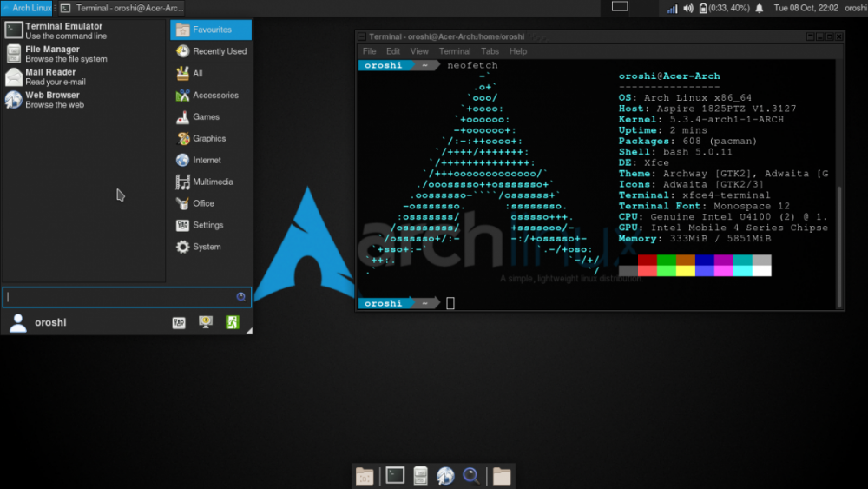Open the terminal View menu

(x=419, y=51)
